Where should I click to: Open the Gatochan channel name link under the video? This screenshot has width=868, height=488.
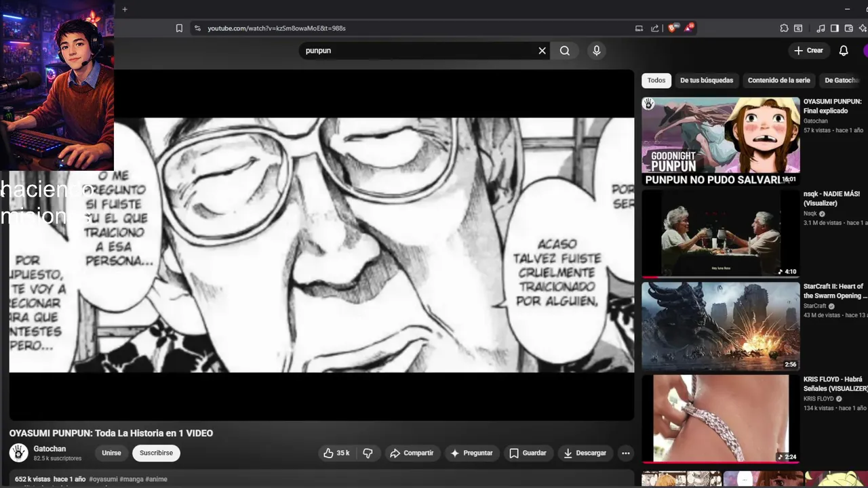click(50, 449)
